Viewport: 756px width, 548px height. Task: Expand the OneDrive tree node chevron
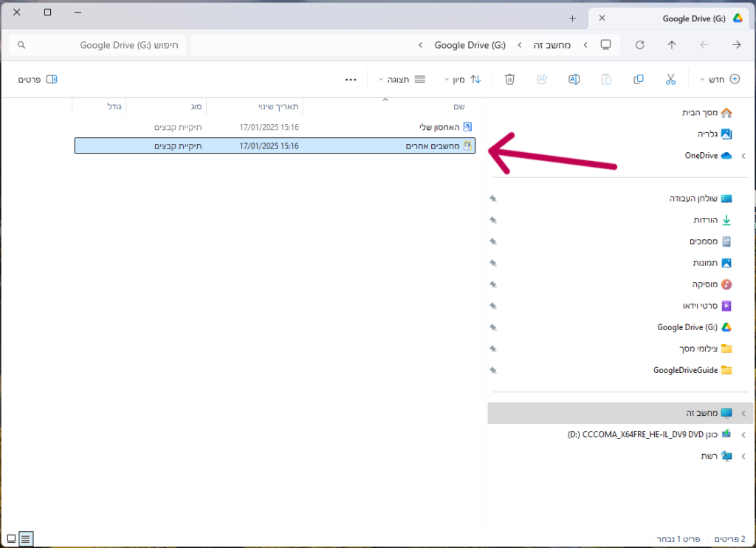(743, 156)
